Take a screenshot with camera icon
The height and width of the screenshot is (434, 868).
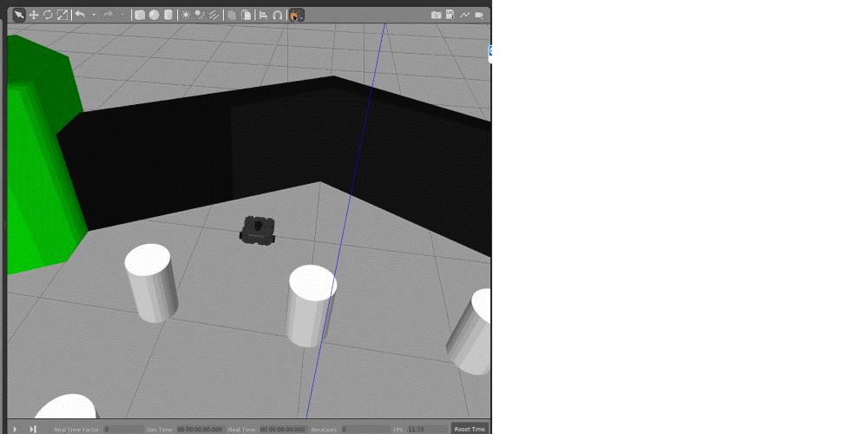pyautogui.click(x=436, y=15)
